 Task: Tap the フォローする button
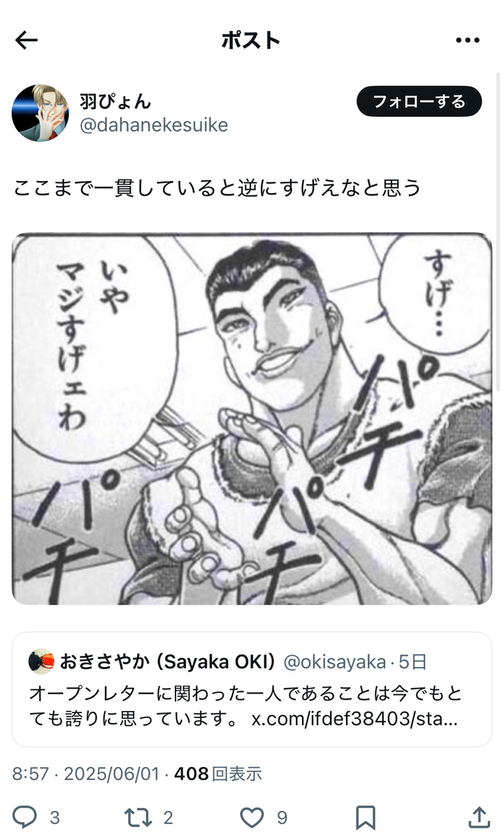coord(419,101)
